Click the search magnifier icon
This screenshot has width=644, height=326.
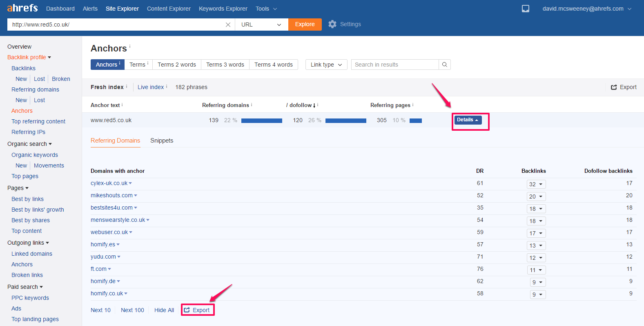445,65
